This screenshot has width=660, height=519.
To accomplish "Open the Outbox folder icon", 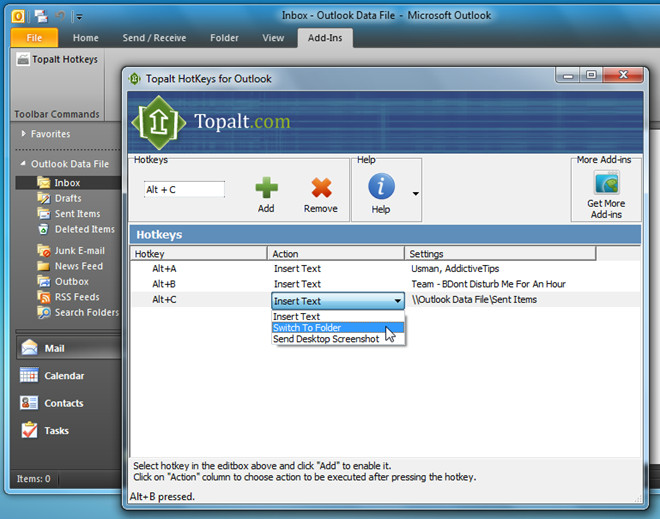I will (43, 281).
